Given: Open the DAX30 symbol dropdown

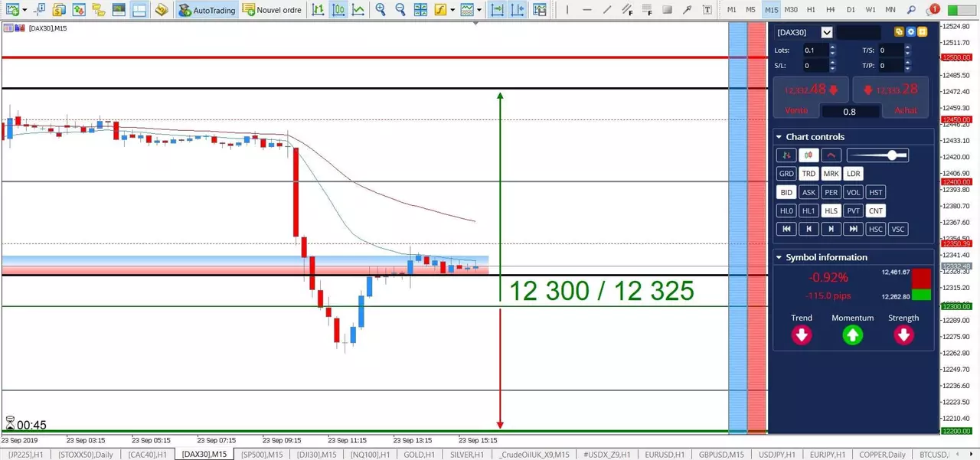Looking at the screenshot, I should (826, 32).
